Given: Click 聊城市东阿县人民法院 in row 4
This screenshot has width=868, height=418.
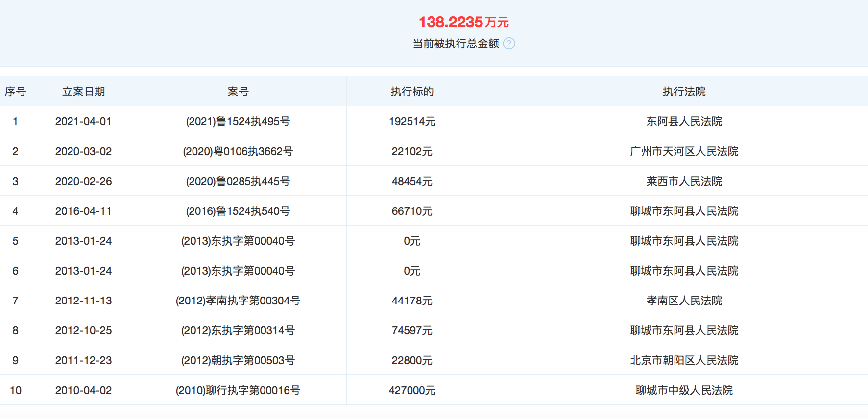Looking at the screenshot, I should [684, 211].
